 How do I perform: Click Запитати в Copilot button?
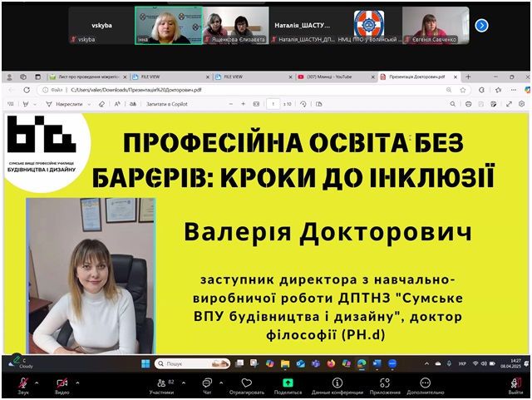coord(166,104)
